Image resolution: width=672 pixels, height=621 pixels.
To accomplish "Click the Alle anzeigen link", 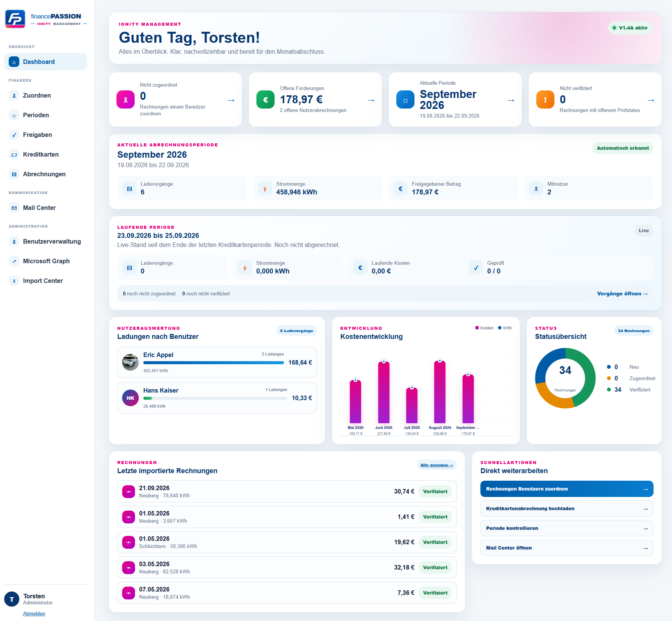I will (x=437, y=465).
